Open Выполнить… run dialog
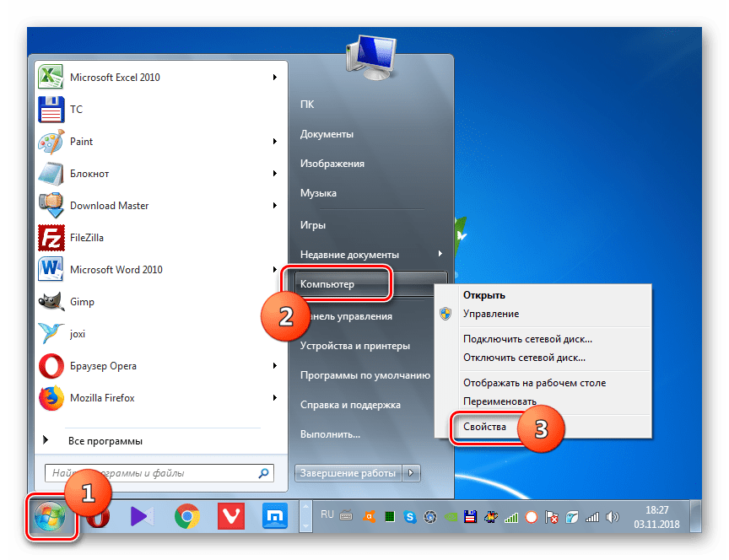 tap(330, 434)
